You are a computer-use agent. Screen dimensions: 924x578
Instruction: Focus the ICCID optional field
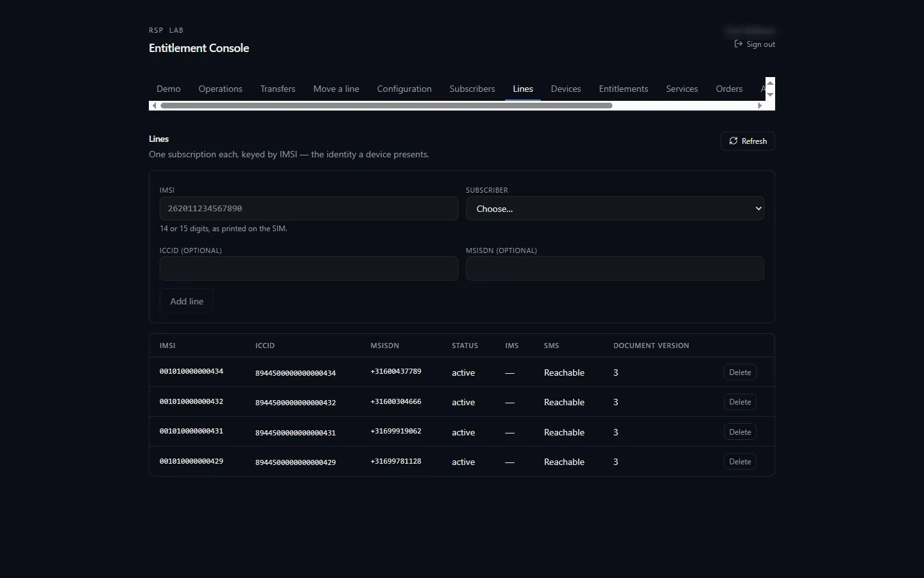[x=309, y=268]
